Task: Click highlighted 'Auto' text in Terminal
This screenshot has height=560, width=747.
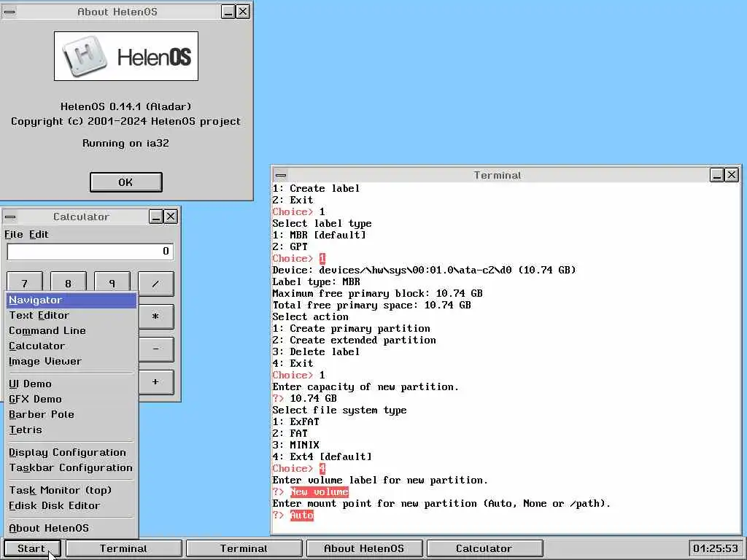Action: 302,516
